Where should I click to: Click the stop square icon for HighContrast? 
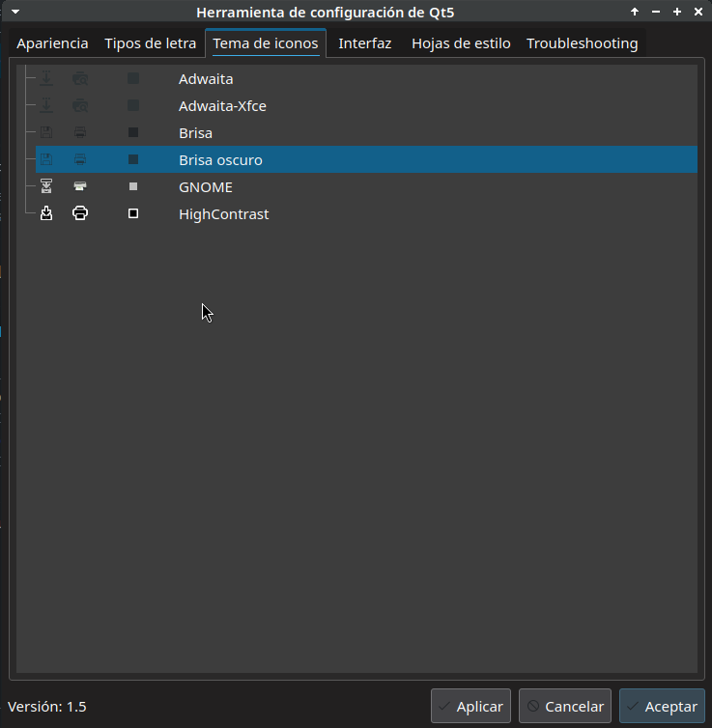(133, 214)
